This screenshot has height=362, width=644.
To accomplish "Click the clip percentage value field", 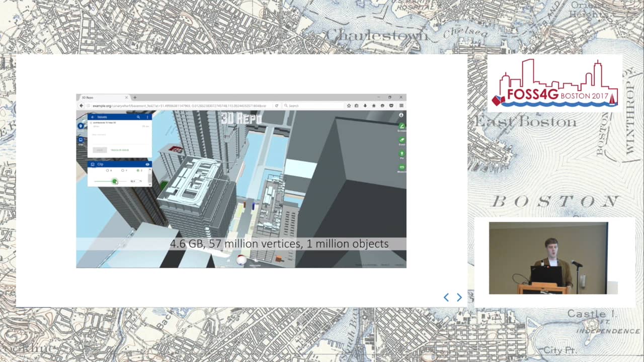I will [136, 181].
